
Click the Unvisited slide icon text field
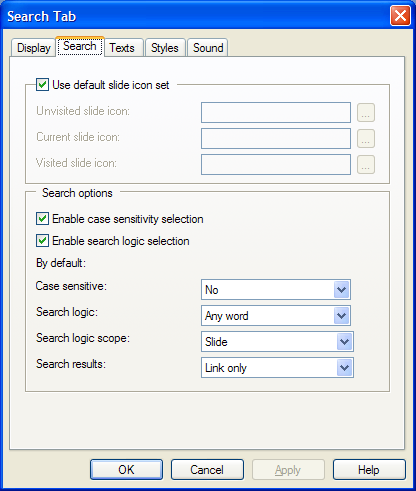click(x=276, y=112)
